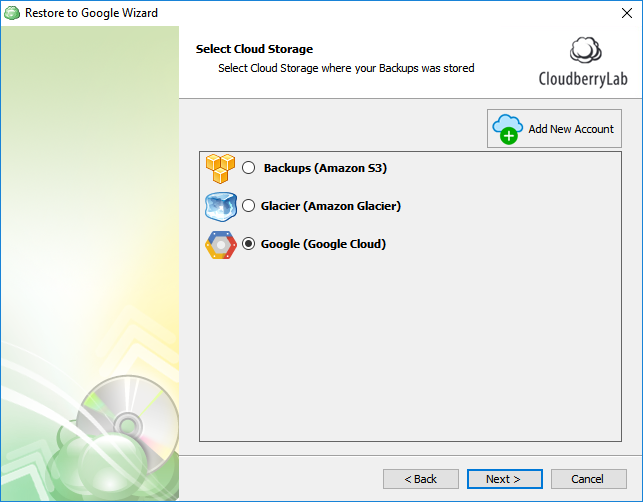Select the Backups (Amazon S3) radio button
The width and height of the screenshot is (643, 502).
249,168
